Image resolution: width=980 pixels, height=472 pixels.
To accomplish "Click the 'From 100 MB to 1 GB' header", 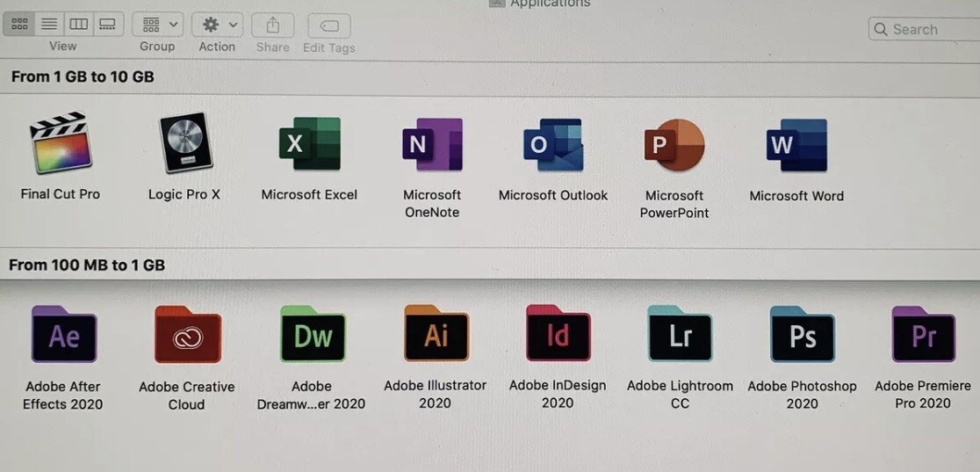I will [87, 265].
